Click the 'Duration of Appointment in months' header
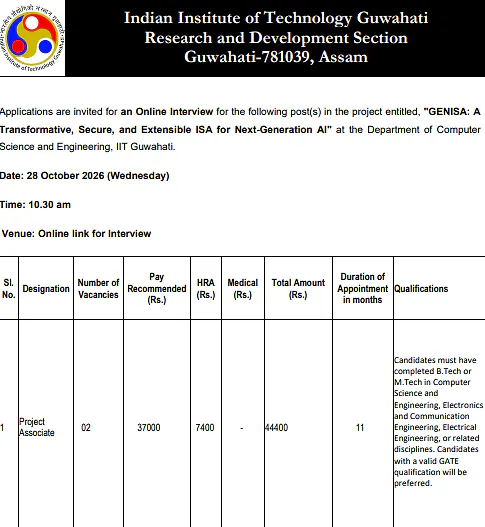The width and height of the screenshot is (485, 527). (363, 288)
